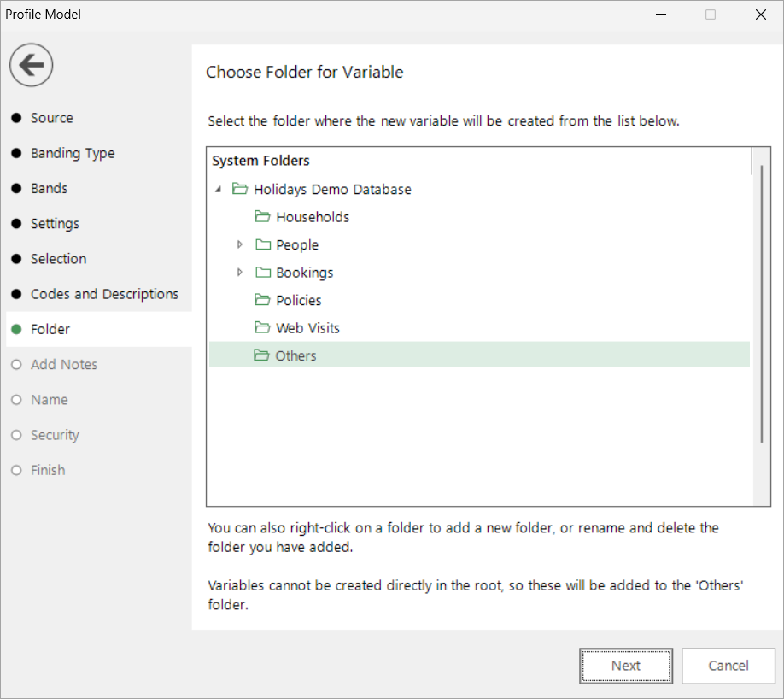The width and height of the screenshot is (784, 699).
Task: Click the Bookings folder icon
Action: point(262,273)
